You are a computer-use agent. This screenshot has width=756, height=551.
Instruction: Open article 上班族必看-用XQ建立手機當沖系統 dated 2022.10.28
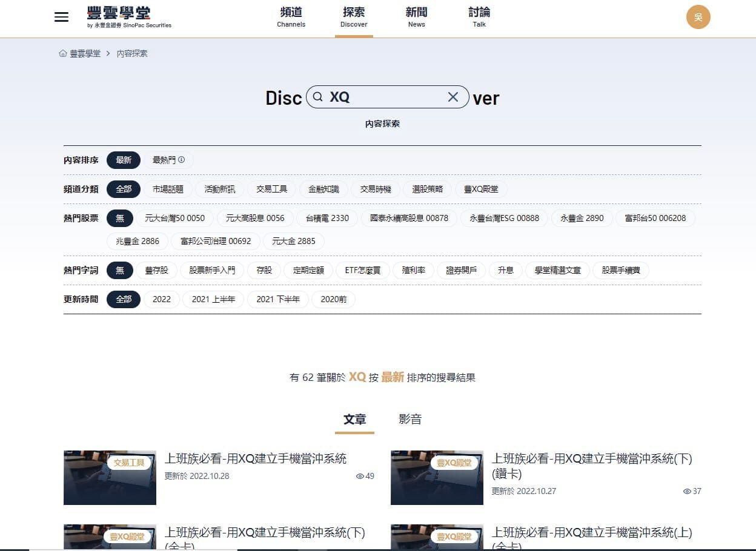click(x=256, y=459)
